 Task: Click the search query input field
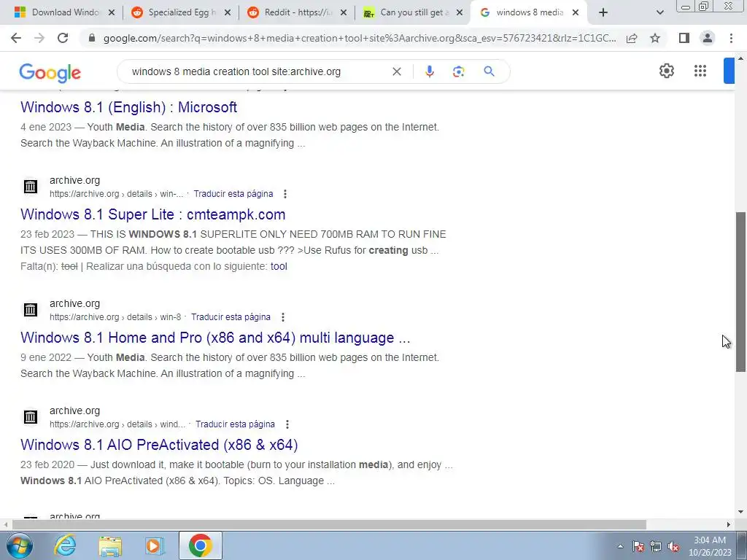[258, 71]
